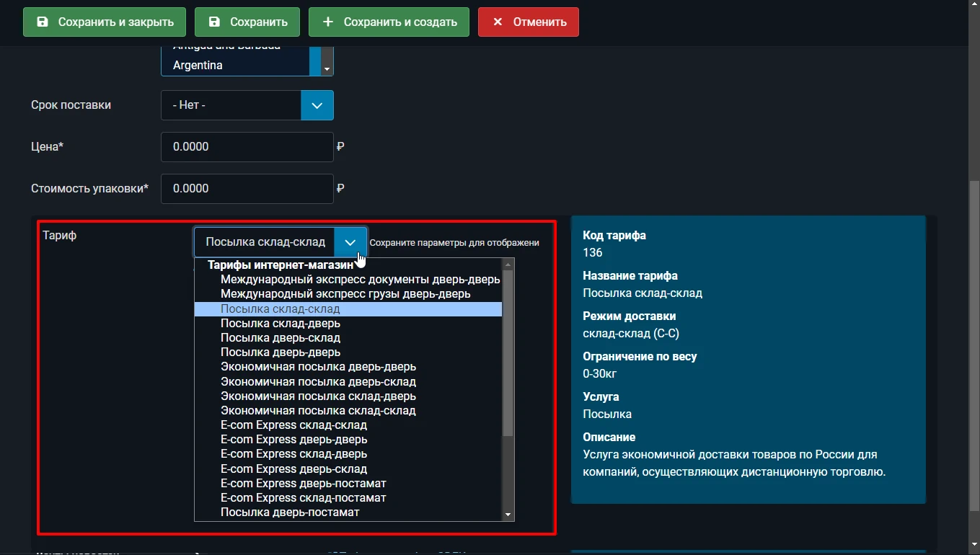Click the Сохранить и закрыть button

coord(105,22)
